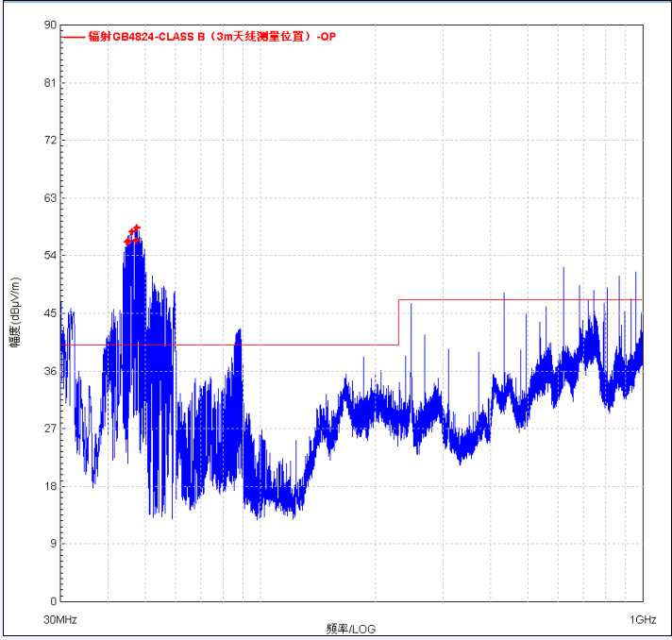The height and width of the screenshot is (640, 672).
Task: Click the y-axis tick label 36
Action: click(x=50, y=371)
